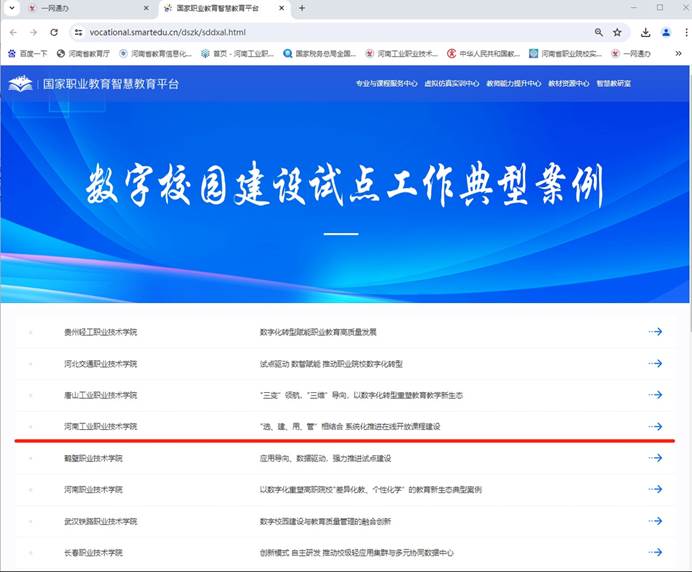Click the browser reload button
The width and height of the screenshot is (692, 572).
pyautogui.click(x=54, y=32)
